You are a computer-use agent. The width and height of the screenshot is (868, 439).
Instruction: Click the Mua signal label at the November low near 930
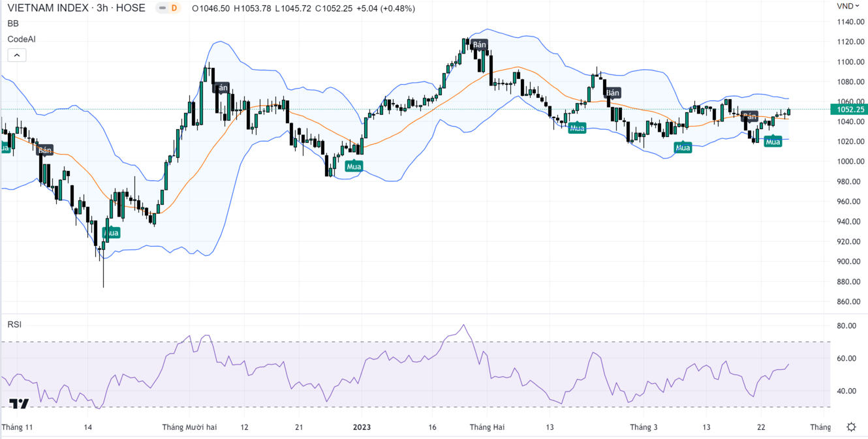point(111,232)
